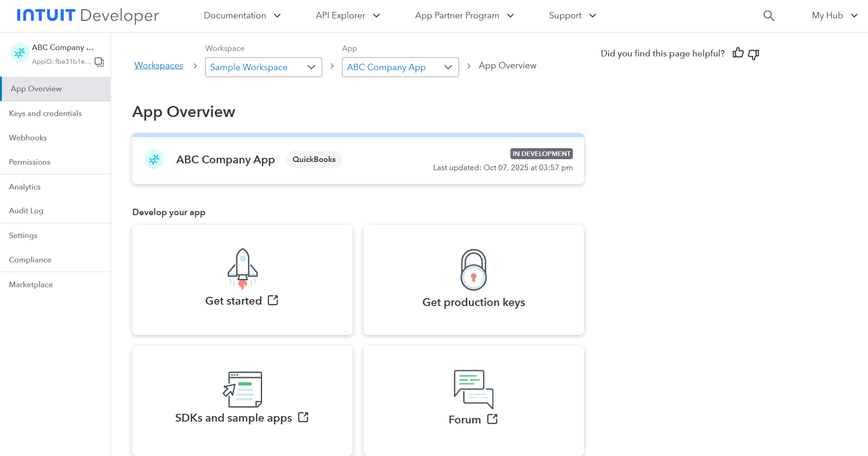The width and height of the screenshot is (868, 456).
Task: Click the QuickBooks tag
Action: coord(314,159)
